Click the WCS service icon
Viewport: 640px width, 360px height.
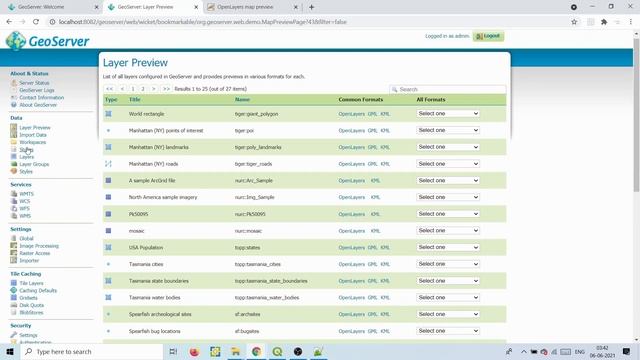tap(14, 201)
